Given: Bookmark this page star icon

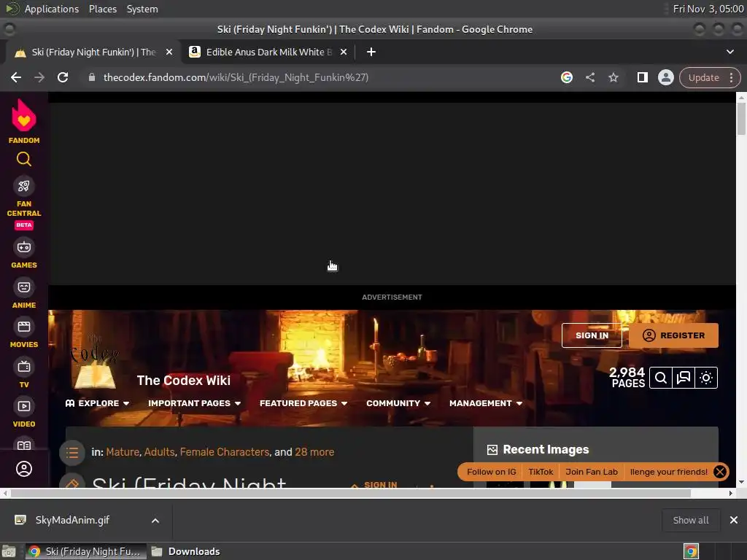Looking at the screenshot, I should pyautogui.click(x=613, y=77).
